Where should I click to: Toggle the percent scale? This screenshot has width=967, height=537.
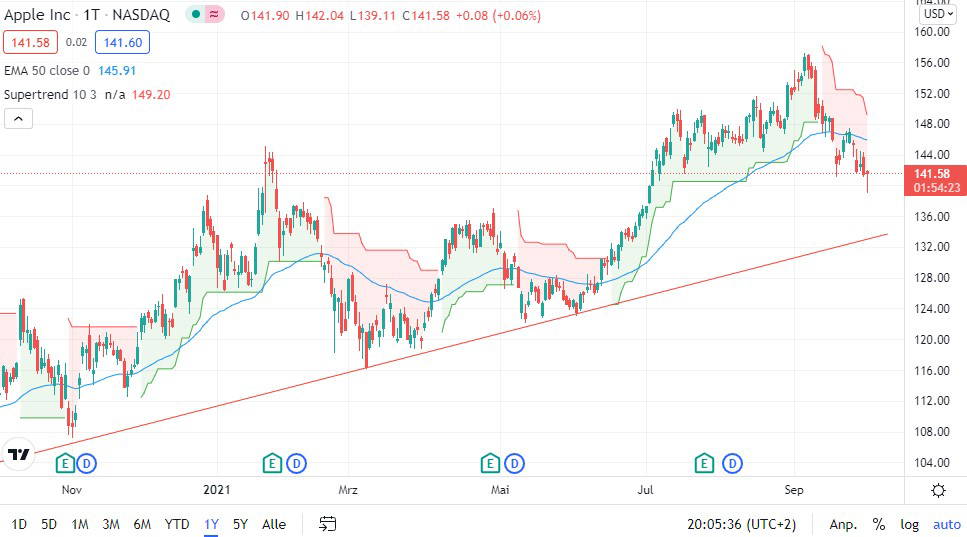879,524
